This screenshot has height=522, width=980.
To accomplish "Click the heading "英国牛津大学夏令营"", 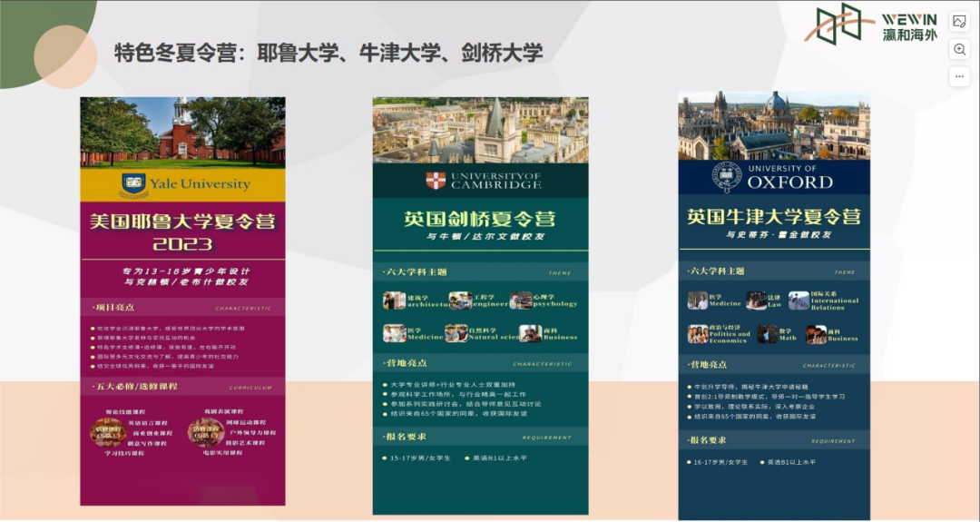I will click(x=774, y=217).
